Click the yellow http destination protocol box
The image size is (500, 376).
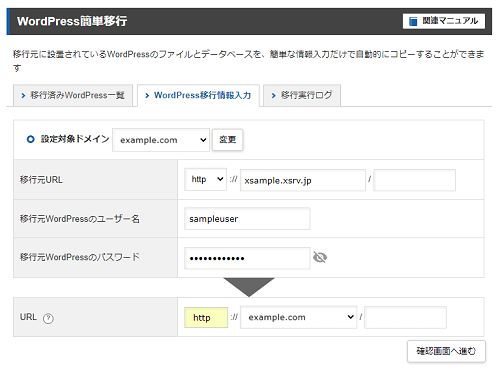pyautogui.click(x=206, y=317)
